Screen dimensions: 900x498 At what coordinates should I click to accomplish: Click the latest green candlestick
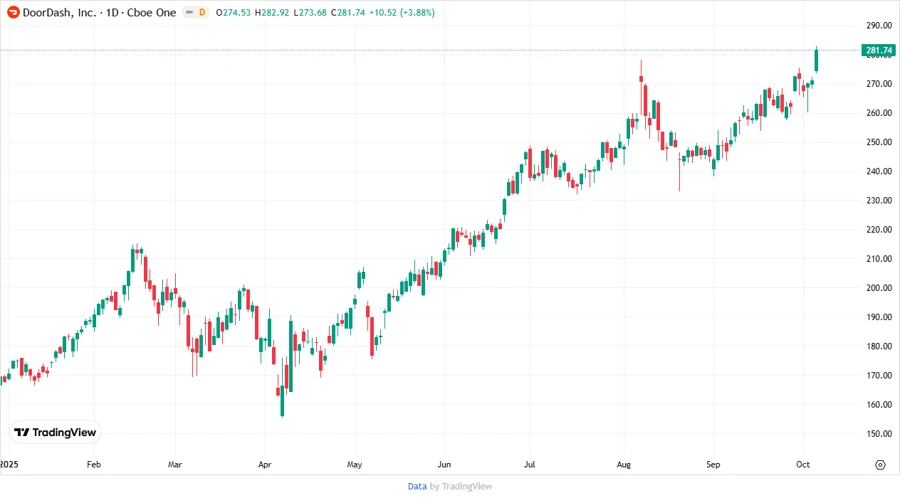pos(817,60)
